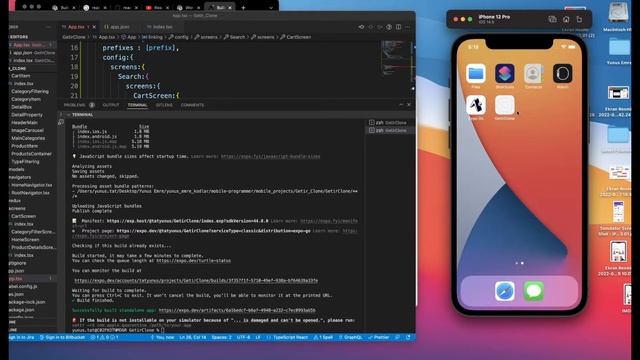Open expo.dev turtle-status link in terminal
640x360 pixels.
(193, 260)
